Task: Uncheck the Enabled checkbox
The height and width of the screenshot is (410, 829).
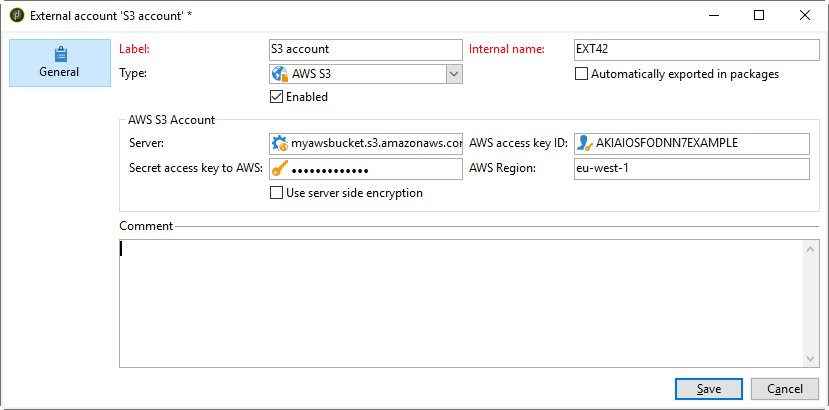Action: (277, 97)
